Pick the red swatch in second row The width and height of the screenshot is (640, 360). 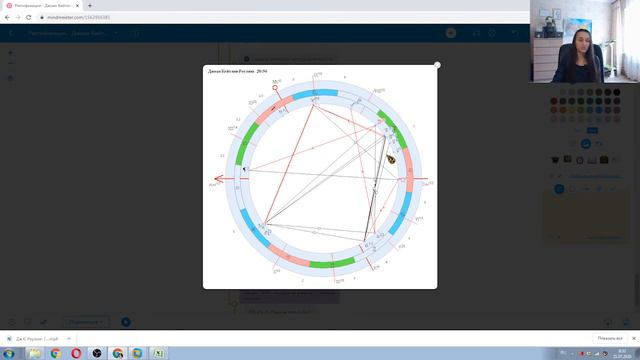[554, 101]
